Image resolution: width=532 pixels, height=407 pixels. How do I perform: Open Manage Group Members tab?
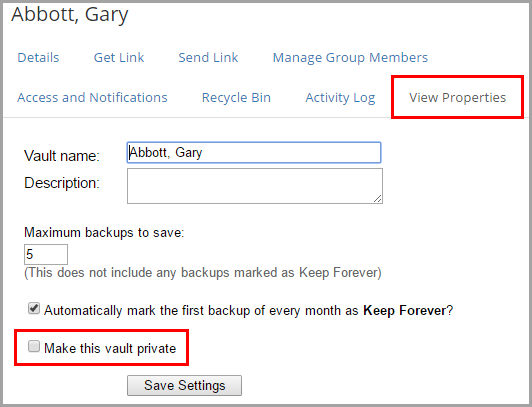click(x=350, y=58)
